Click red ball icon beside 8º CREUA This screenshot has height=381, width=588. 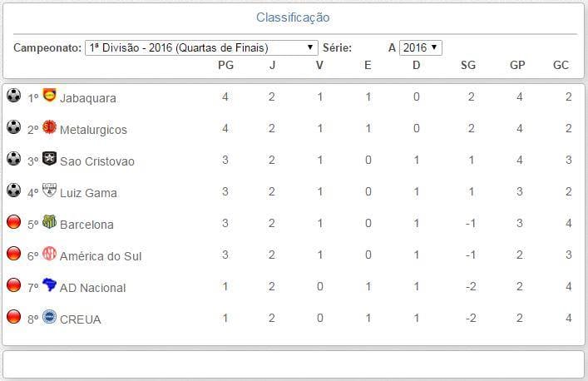[x=13, y=317]
